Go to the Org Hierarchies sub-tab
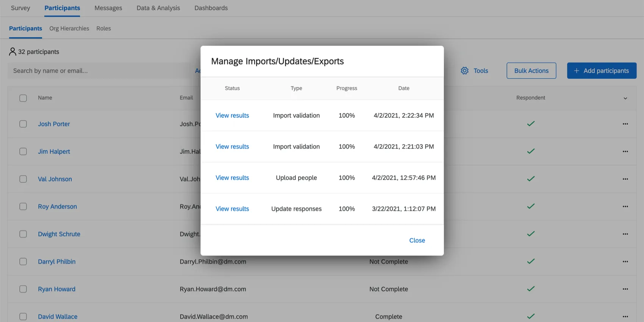 coord(69,28)
